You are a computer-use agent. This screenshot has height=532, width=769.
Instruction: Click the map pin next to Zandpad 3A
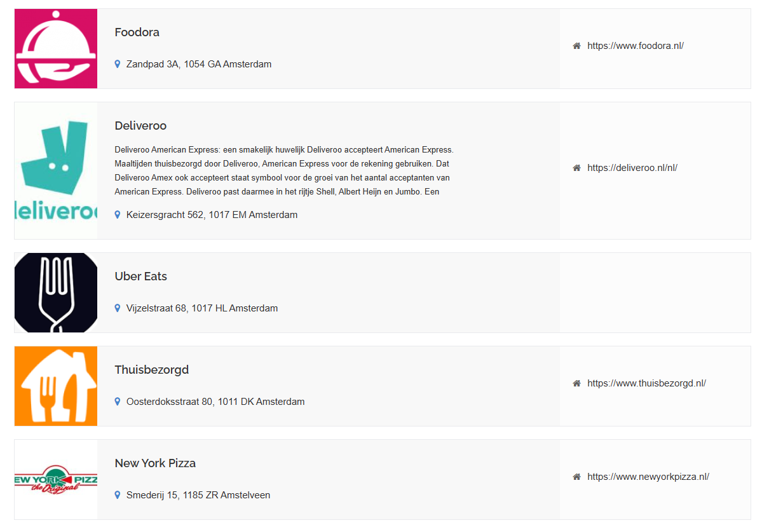click(x=118, y=64)
